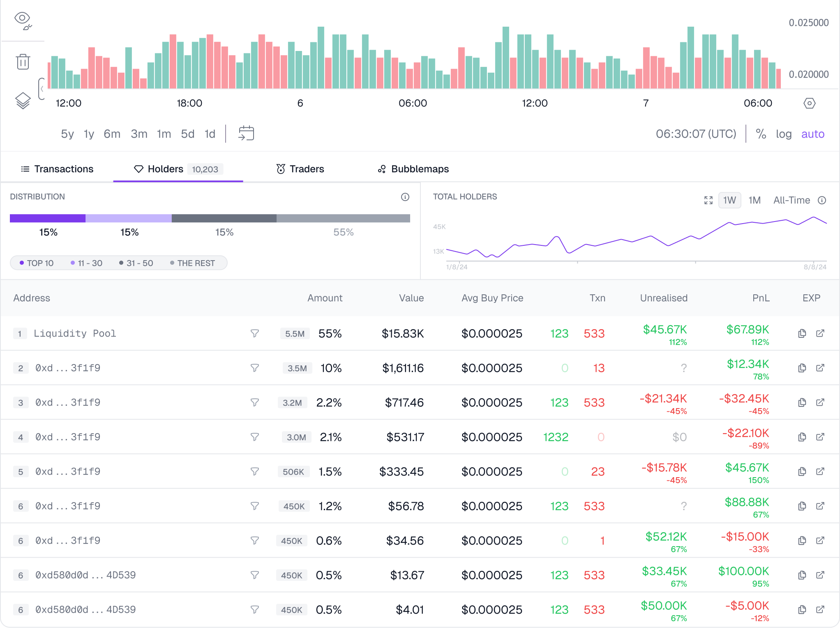Filter the row 2 address with 3.5M
The height and width of the screenshot is (628, 840).
click(255, 368)
